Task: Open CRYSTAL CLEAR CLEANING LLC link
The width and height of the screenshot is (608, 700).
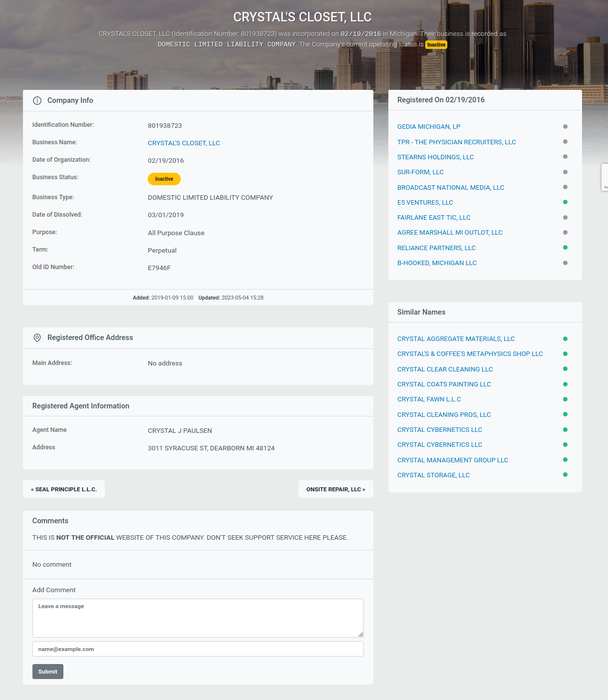Action: tap(445, 369)
